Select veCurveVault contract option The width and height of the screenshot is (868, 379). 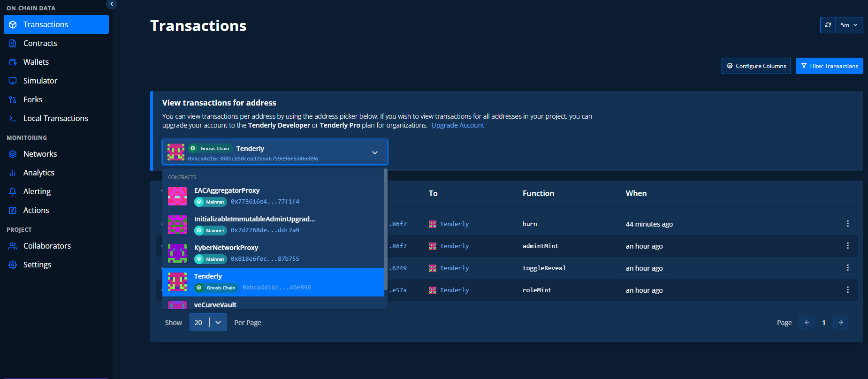pyautogui.click(x=273, y=303)
